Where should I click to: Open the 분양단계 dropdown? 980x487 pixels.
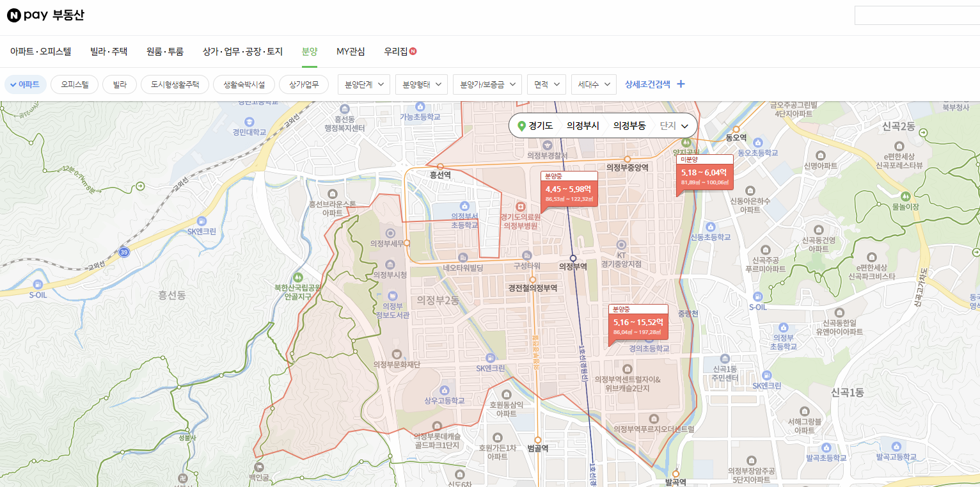click(x=363, y=84)
